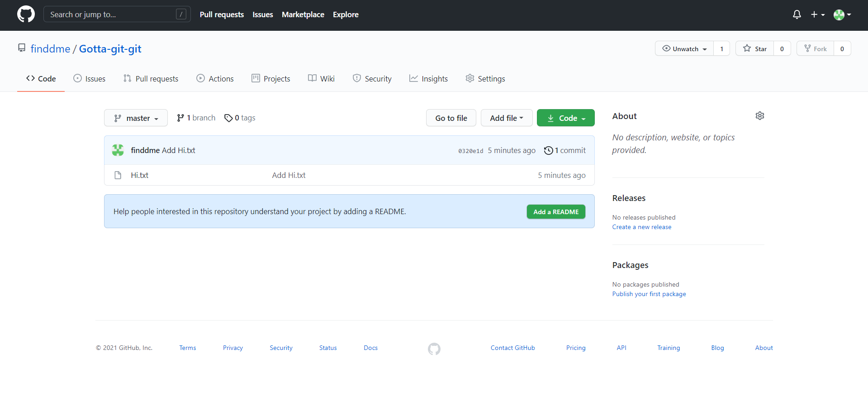Open Pull requests in top navigation
This screenshot has width=868, height=407.
click(x=222, y=14)
